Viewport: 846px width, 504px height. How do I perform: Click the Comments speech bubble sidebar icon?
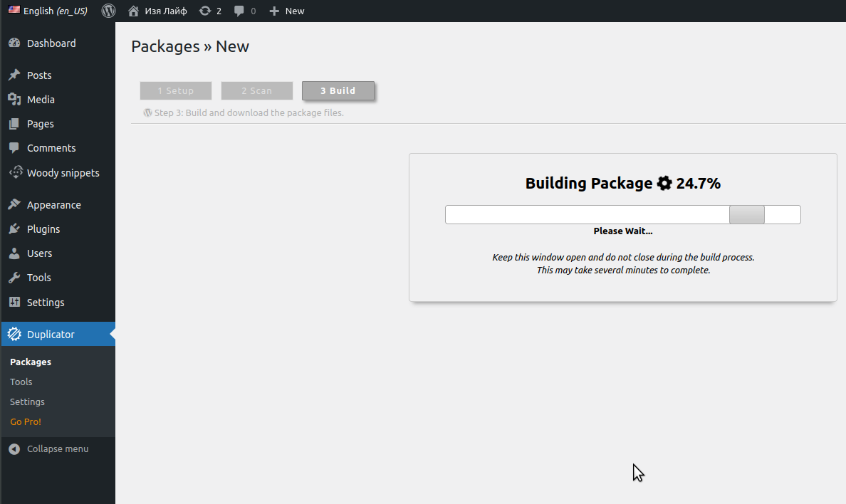click(14, 148)
